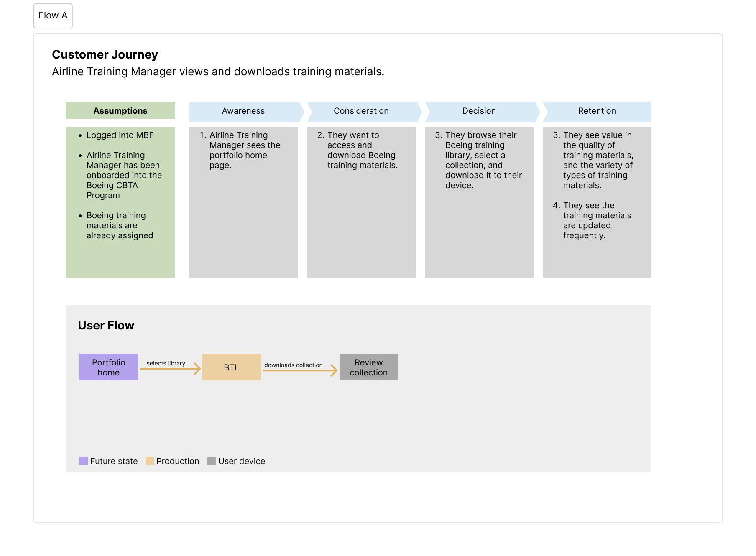Click the Customer Journey heading
Viewport: 756px width, 556px height.
click(x=105, y=55)
